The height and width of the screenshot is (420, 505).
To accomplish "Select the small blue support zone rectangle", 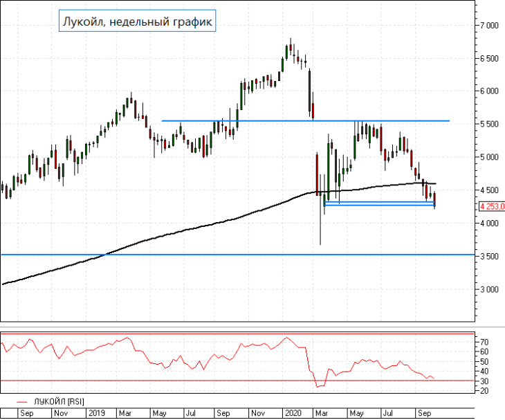I will [380, 203].
